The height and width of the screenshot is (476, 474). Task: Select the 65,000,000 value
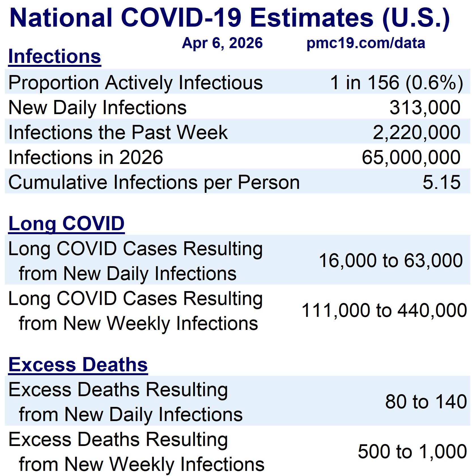pyautogui.click(x=411, y=157)
